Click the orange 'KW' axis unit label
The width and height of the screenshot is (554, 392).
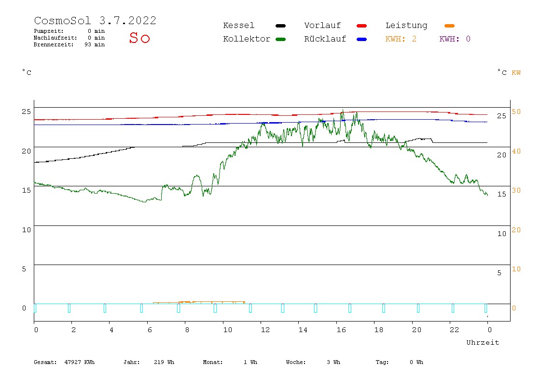516,73
